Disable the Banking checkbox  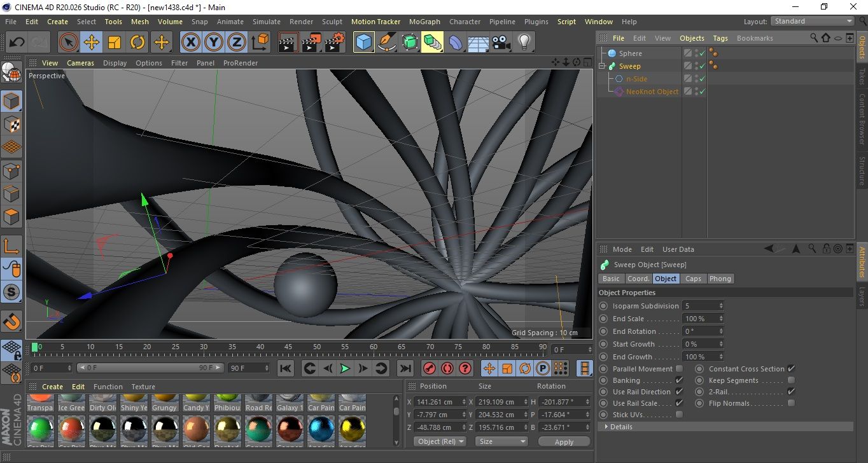(x=679, y=380)
